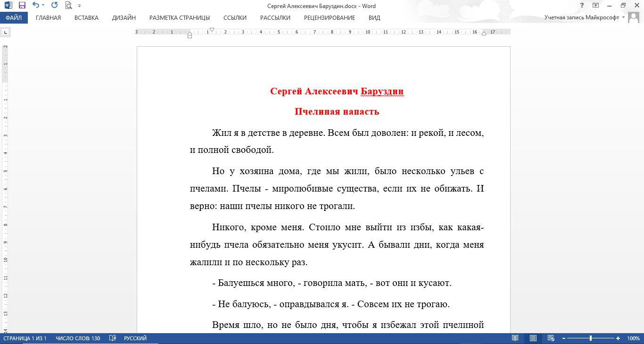The width and height of the screenshot is (644, 344).
Task: Click the Word help question mark icon
Action: (x=582, y=6)
